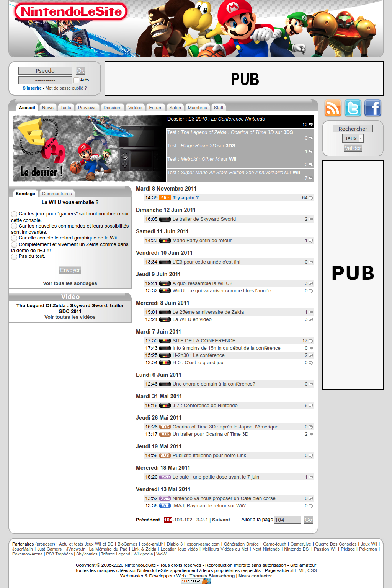Image resolution: width=392 pixels, height=588 pixels.
Task: Open the Facebook icon link
Action: [373, 108]
